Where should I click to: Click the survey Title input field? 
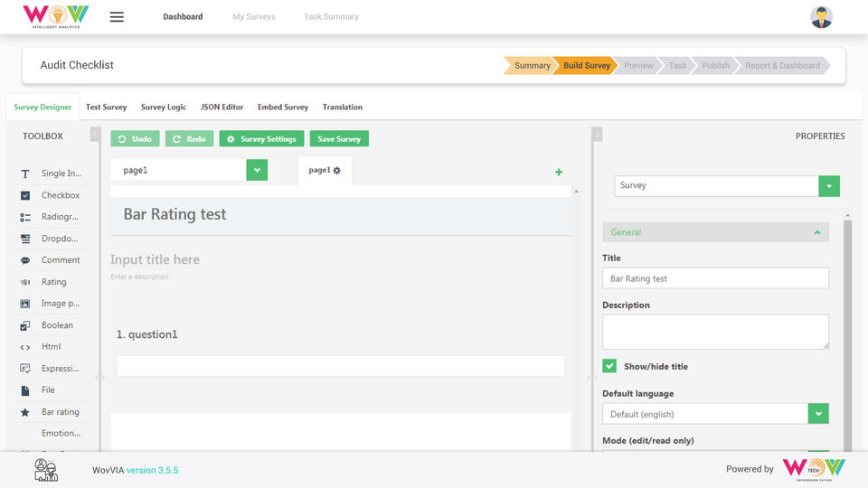(716, 278)
